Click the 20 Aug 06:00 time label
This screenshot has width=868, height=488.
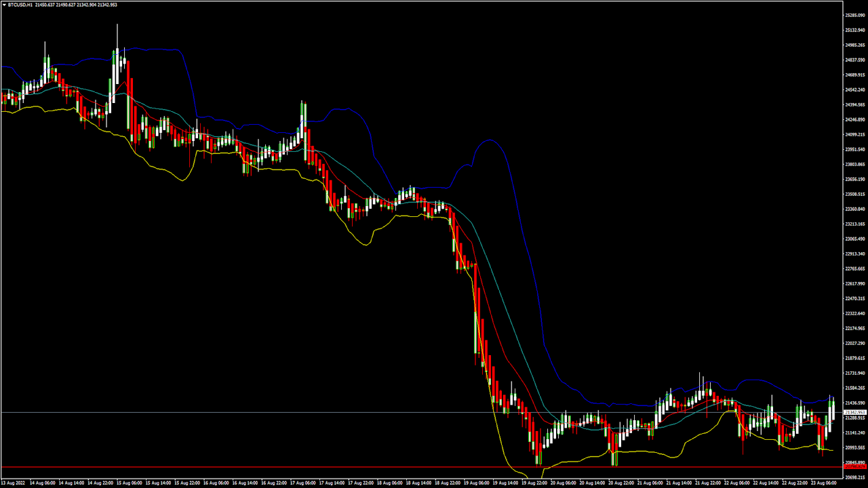click(564, 483)
